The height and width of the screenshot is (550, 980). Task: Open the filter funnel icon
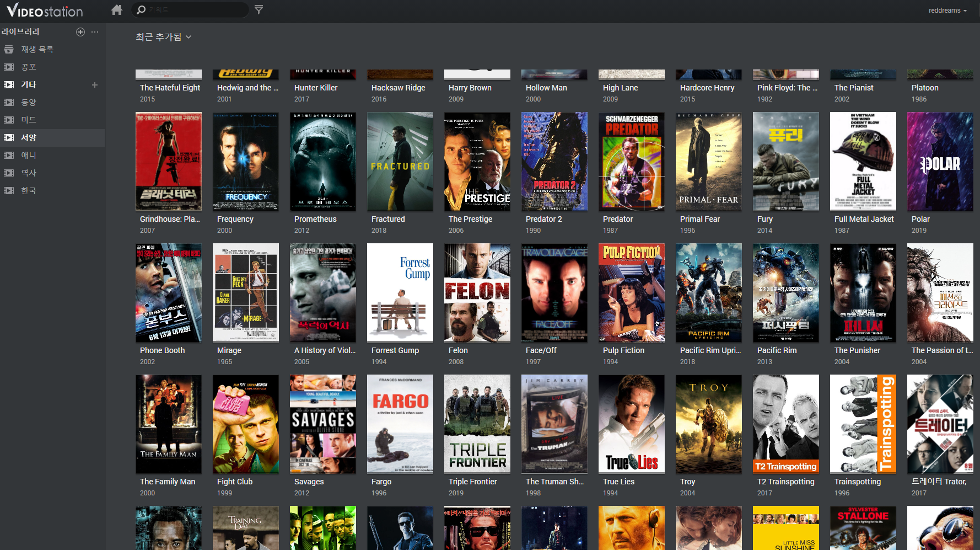pyautogui.click(x=259, y=9)
